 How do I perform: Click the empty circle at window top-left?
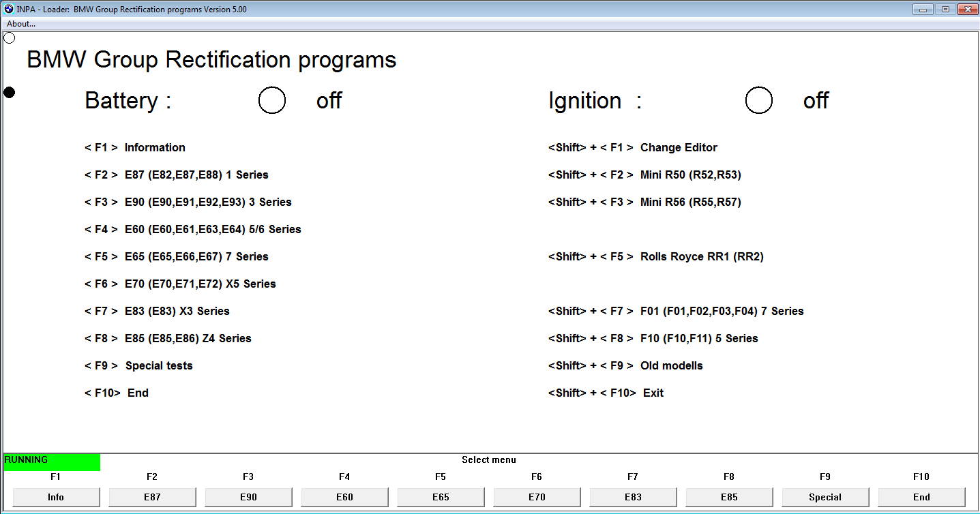[10, 38]
